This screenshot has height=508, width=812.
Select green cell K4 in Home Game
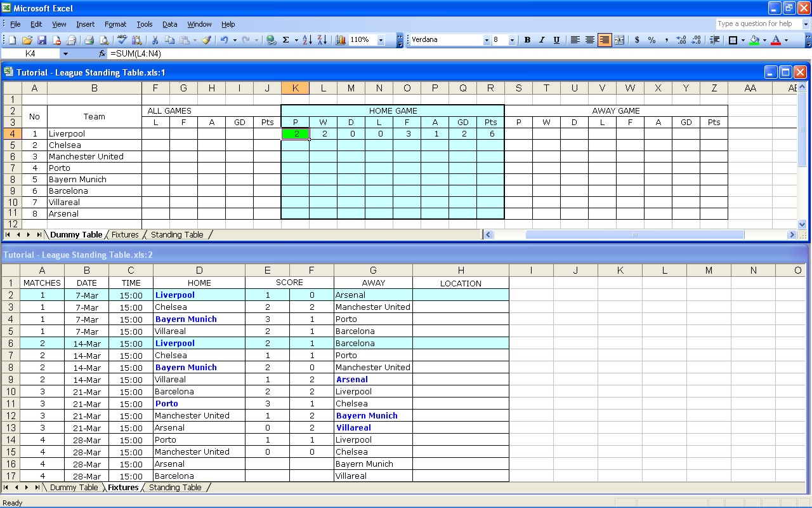click(x=295, y=134)
